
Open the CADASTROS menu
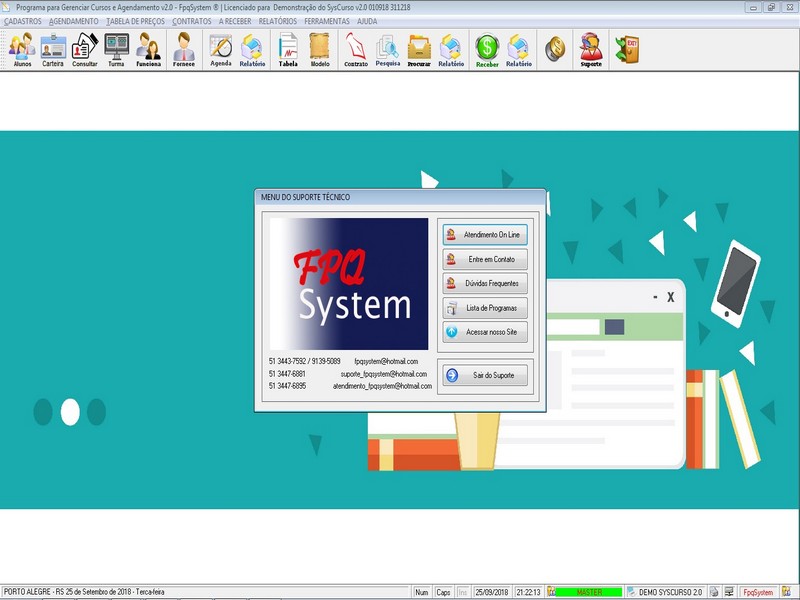tap(22, 21)
